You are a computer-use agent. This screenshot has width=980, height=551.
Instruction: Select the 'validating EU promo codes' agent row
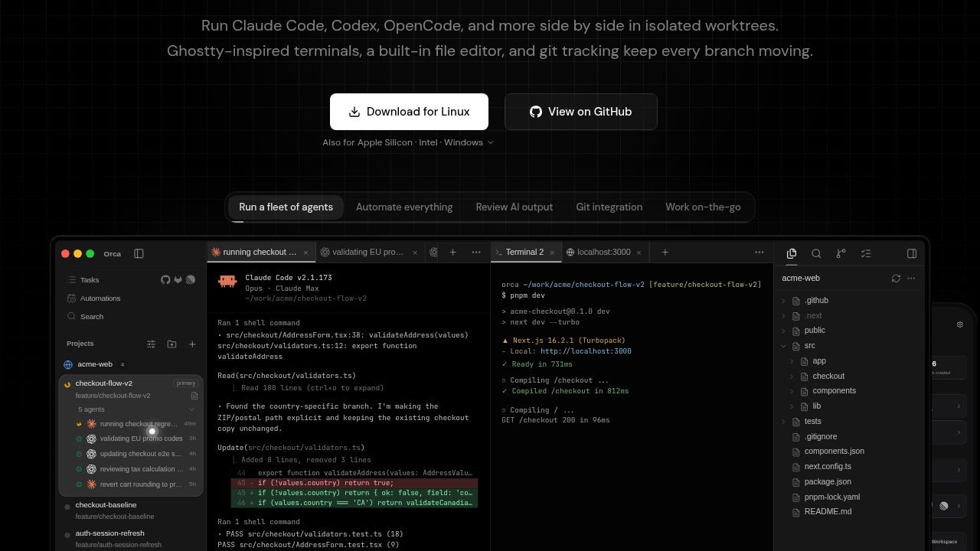[x=136, y=439]
